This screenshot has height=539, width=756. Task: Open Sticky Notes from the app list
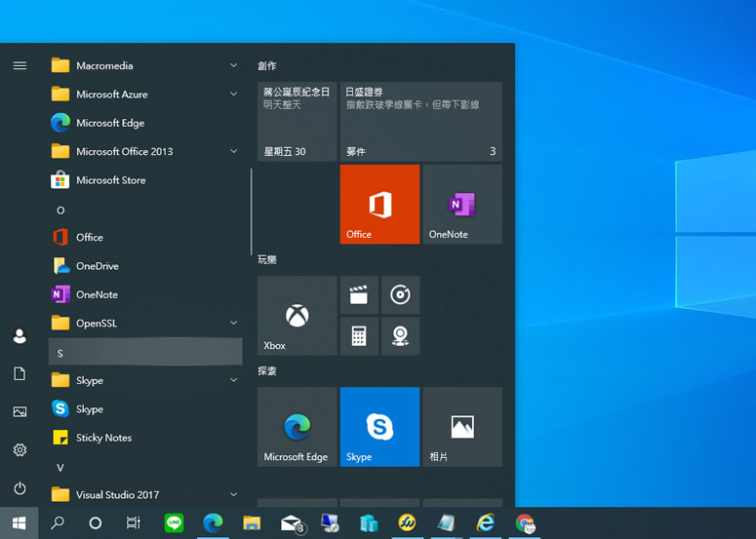pos(145,438)
